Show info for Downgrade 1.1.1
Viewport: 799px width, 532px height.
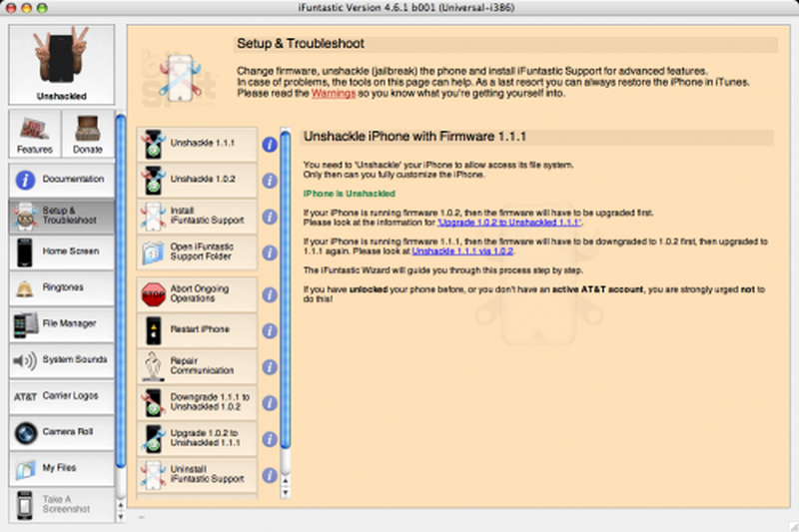point(270,403)
